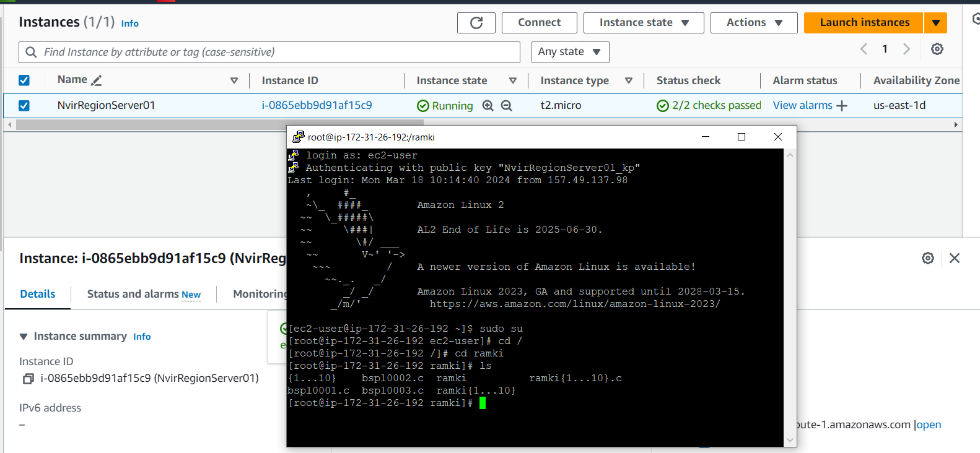Viewport: 980px width, 453px height.
Task: Copy instance ID icon in summary
Action: [x=28, y=379]
